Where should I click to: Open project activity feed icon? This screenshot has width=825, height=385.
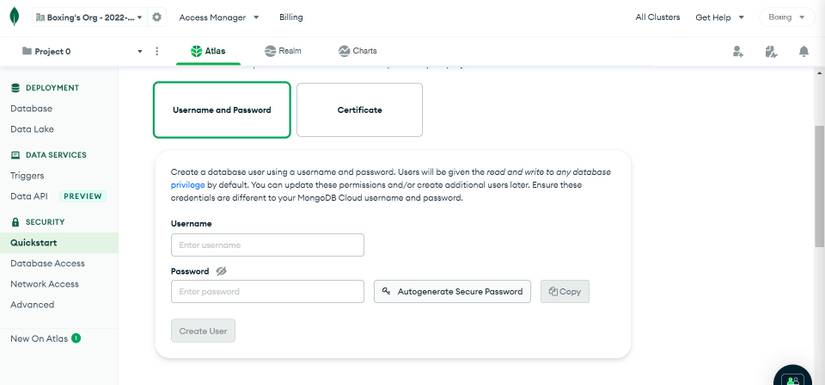(x=771, y=51)
